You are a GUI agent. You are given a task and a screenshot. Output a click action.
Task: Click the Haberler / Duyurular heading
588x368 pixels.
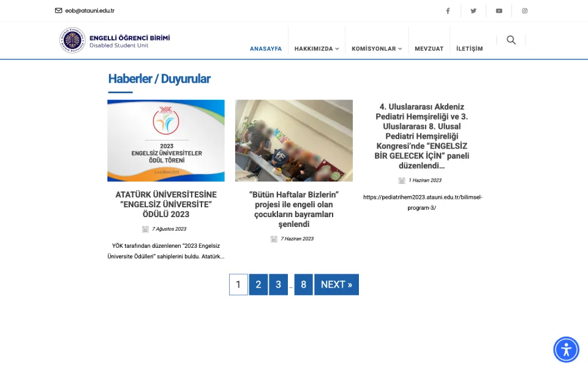point(159,79)
